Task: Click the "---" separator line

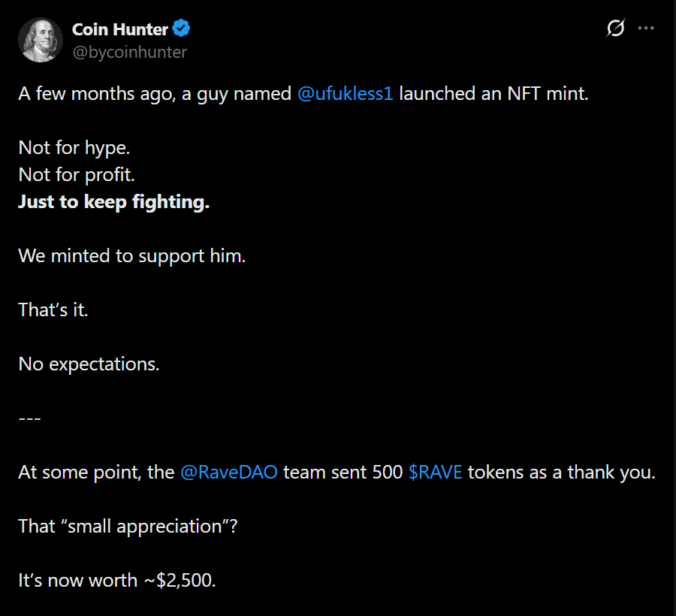Action: tap(30, 418)
